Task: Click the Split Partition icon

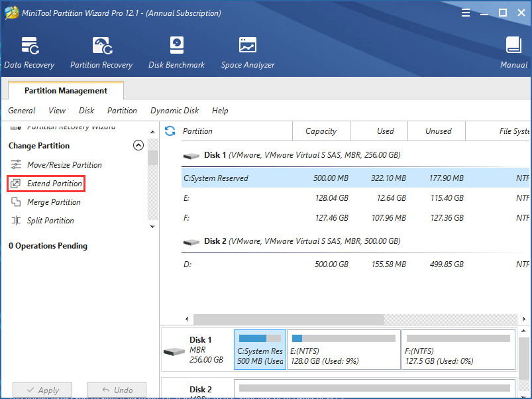Action: [x=16, y=221]
